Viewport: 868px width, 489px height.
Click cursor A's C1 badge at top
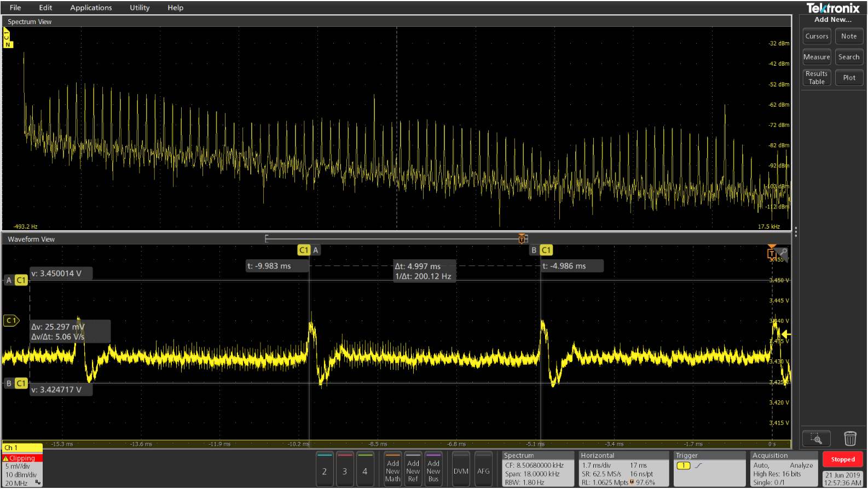click(304, 250)
